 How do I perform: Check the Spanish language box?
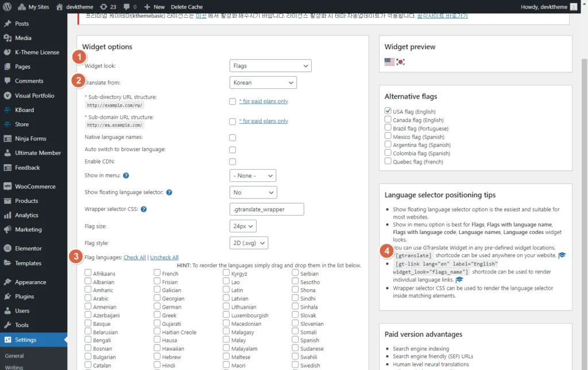[295, 339]
